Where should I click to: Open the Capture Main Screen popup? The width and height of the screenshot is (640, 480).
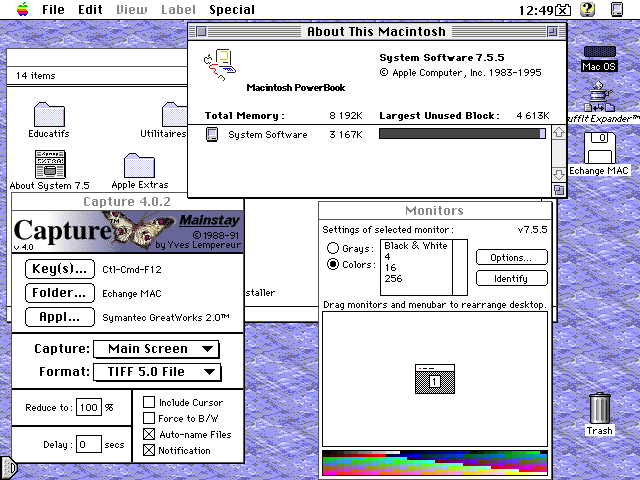(156, 349)
